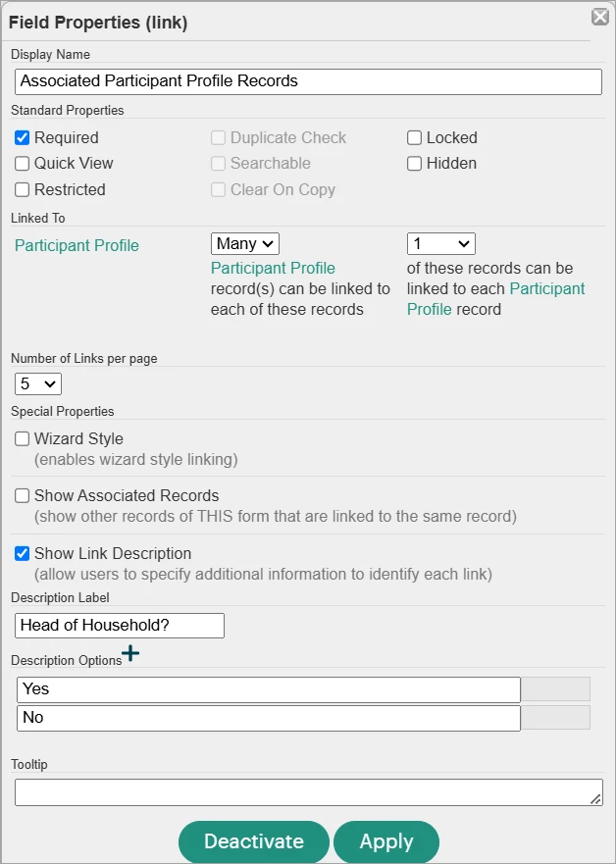Tick the Hidden checkbox
The image size is (616, 864).
point(414,164)
